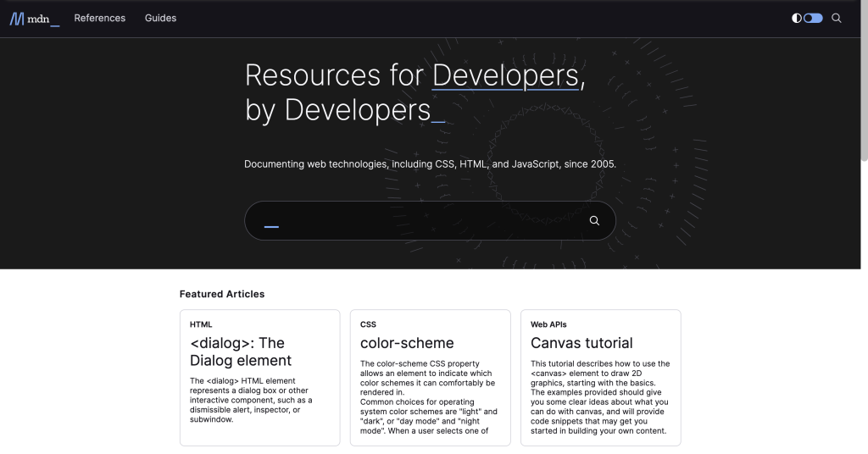Open the References menu

[99, 18]
